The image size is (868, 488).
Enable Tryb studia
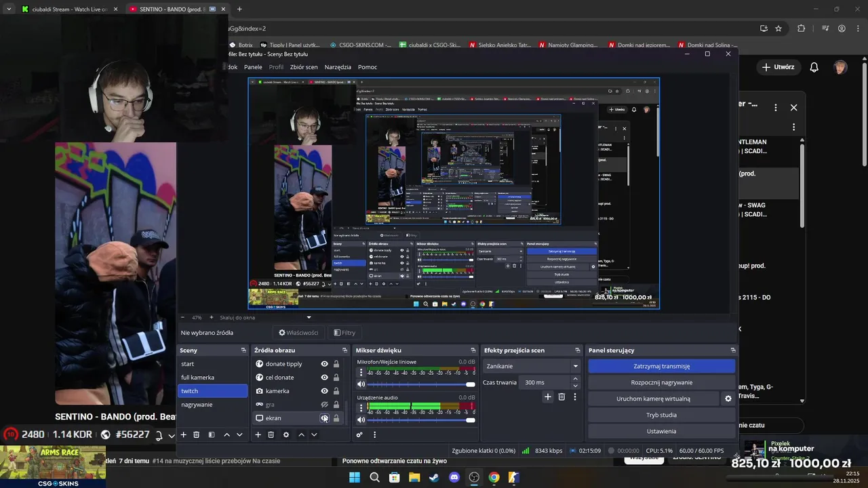pos(662,415)
